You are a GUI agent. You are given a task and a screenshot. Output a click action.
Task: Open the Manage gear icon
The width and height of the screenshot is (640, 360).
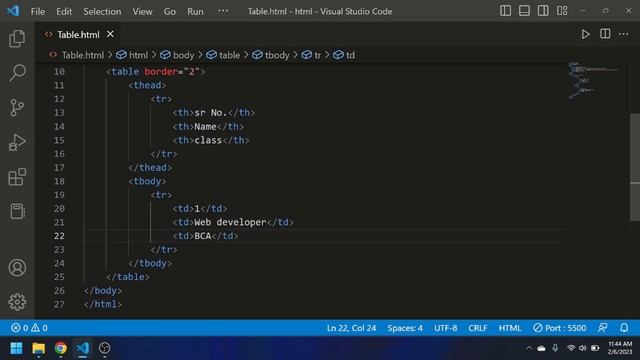pyautogui.click(x=17, y=302)
